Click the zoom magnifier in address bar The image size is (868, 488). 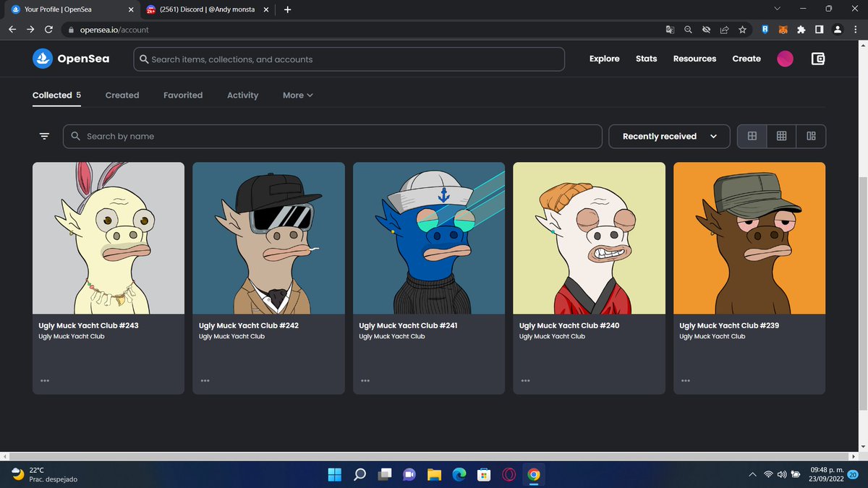[x=688, y=30]
